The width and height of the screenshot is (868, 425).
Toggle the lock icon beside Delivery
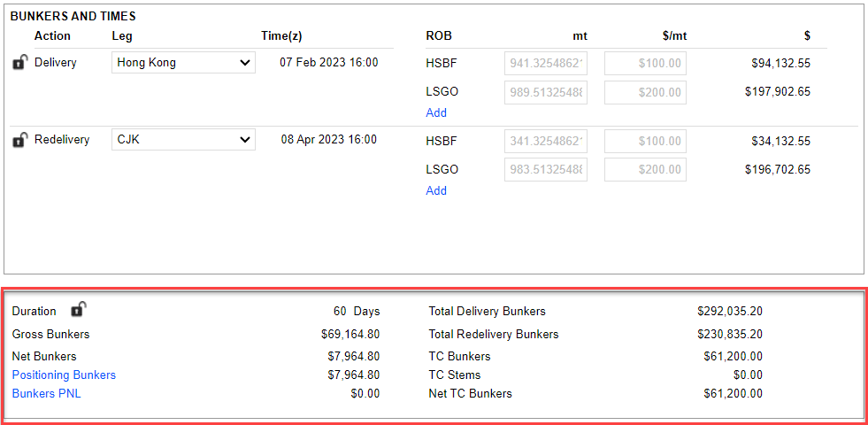(19, 63)
